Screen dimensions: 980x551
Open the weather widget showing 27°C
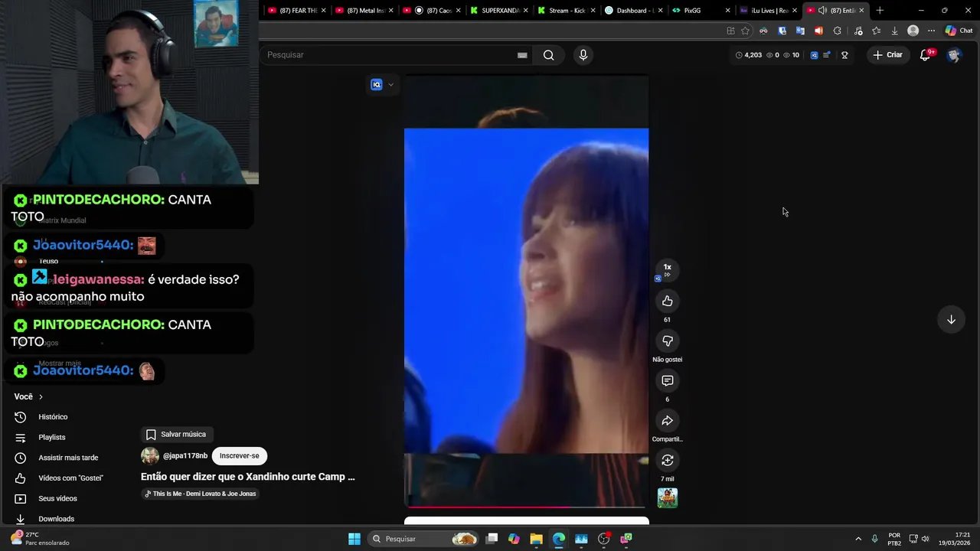[40, 539]
